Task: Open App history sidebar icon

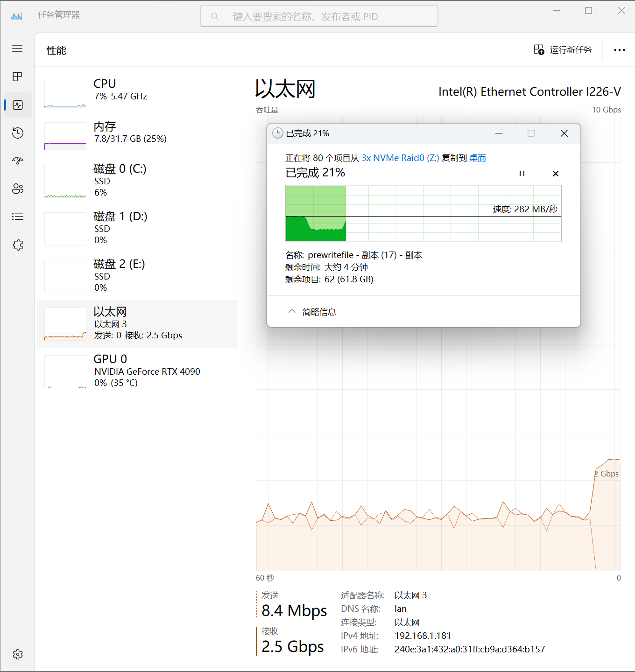Action: point(18,133)
